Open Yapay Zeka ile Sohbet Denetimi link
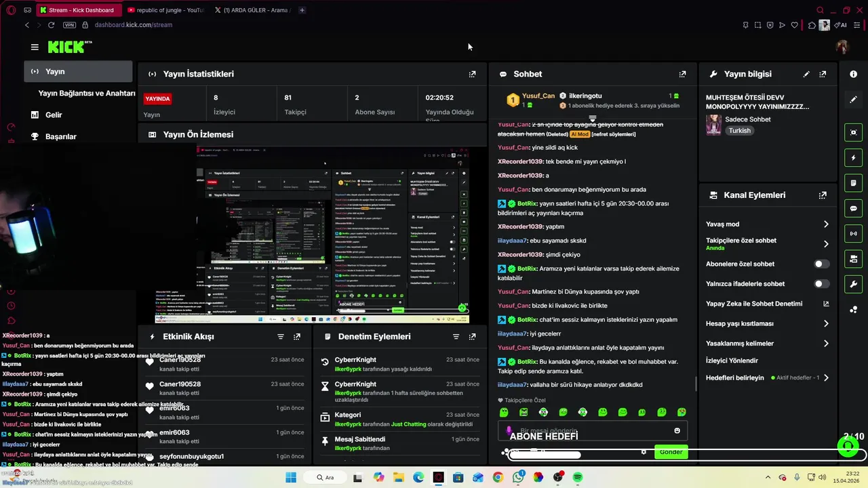This screenshot has height=488, width=868. 767,304
